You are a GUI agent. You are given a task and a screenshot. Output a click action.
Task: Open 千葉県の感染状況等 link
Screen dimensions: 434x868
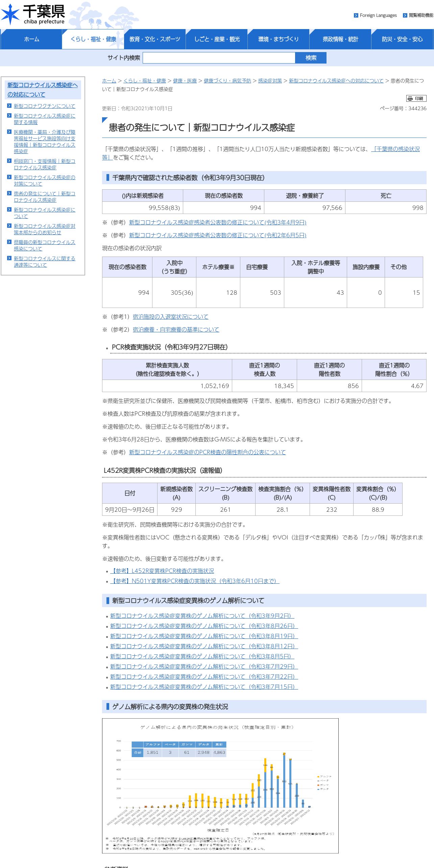pos(395,149)
